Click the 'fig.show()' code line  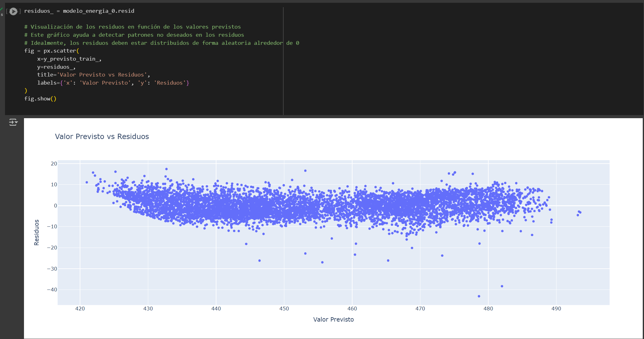coord(40,99)
